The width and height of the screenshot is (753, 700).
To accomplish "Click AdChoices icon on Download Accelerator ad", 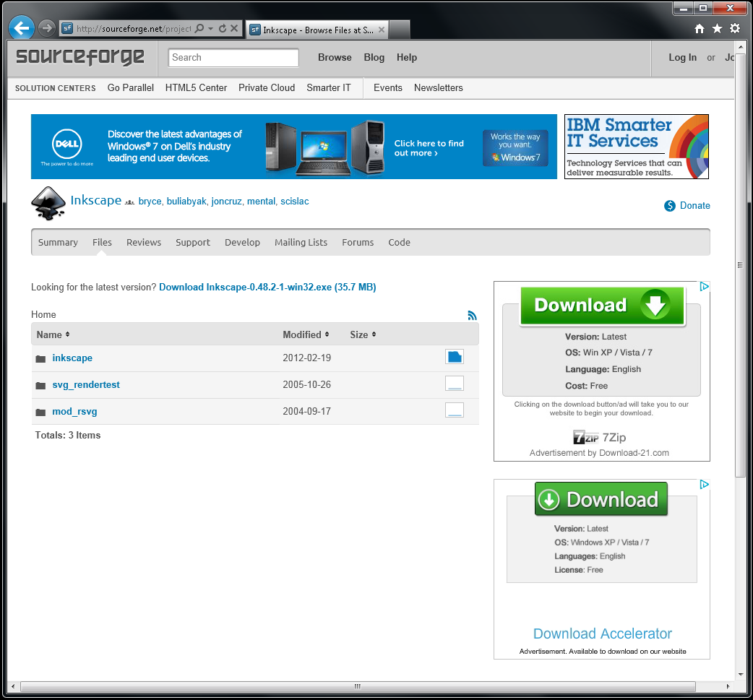I will pyautogui.click(x=704, y=485).
